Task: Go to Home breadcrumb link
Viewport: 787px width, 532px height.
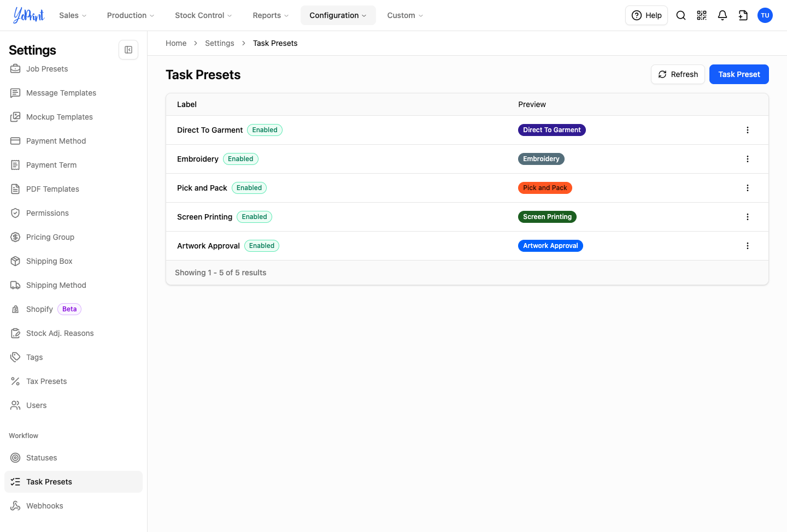Action: [x=176, y=43]
